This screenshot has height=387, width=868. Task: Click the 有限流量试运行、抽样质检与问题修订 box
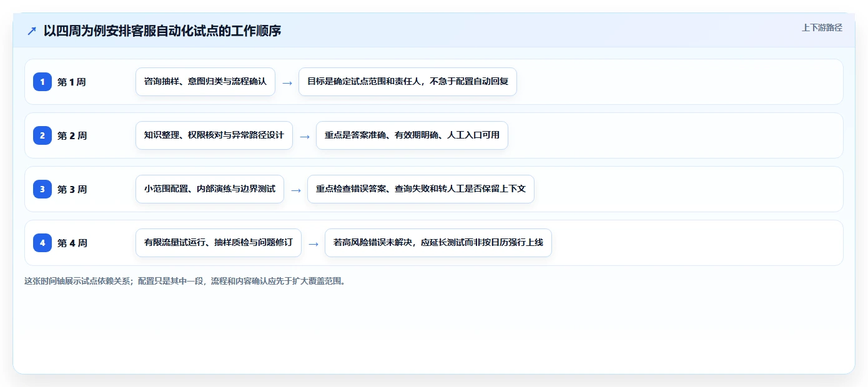coord(219,243)
